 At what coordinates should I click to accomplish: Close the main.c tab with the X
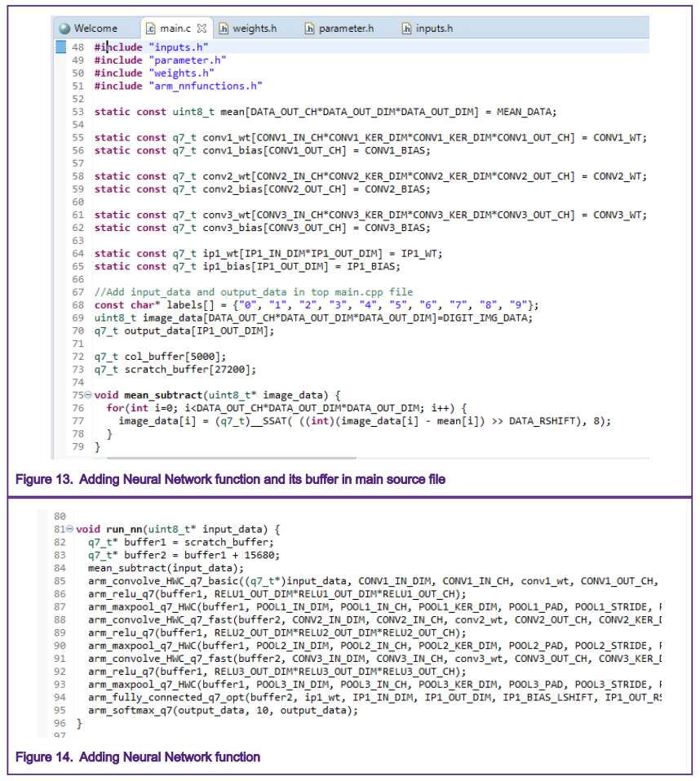(x=202, y=29)
